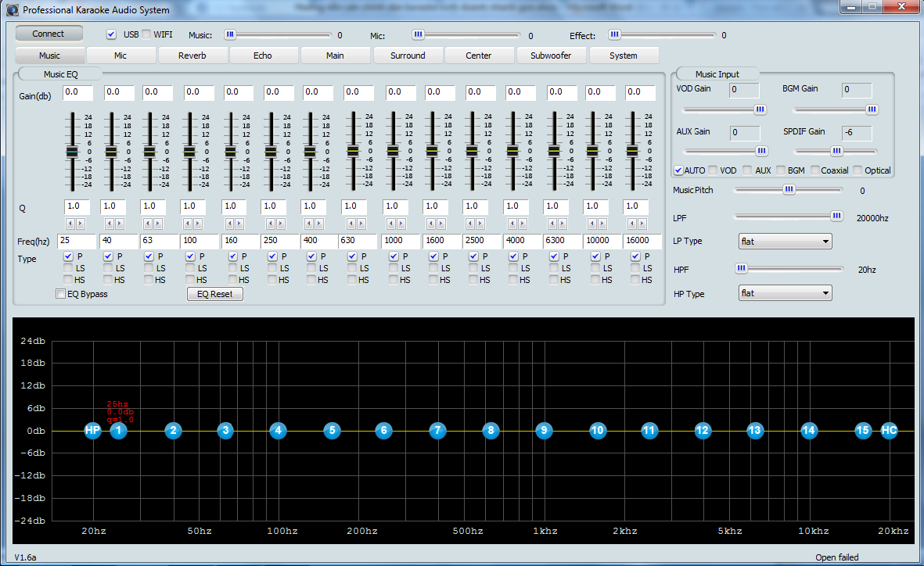Click the EQ Reset button

tap(214, 294)
